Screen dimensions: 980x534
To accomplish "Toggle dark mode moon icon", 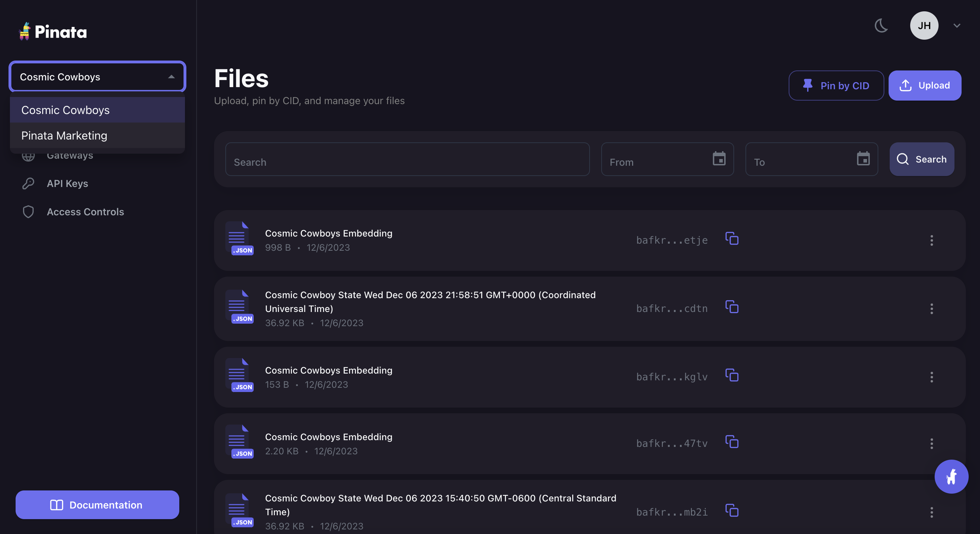I will (x=881, y=26).
